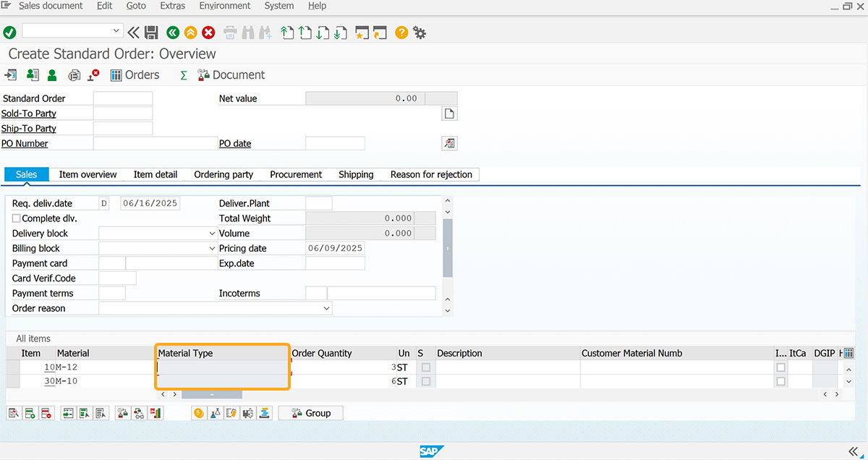The width and height of the screenshot is (868, 460).
Task: Click the Find binoculars icon
Action: pos(247,32)
